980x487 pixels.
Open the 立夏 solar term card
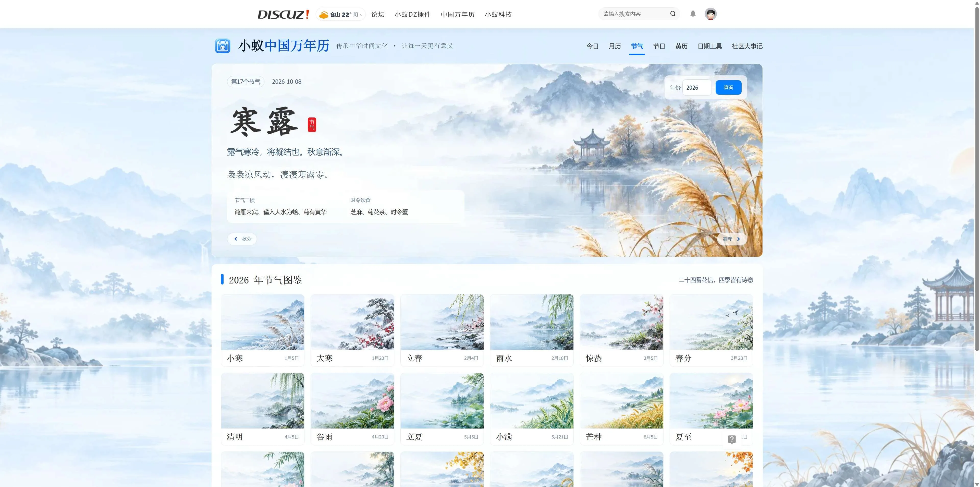coord(442,409)
